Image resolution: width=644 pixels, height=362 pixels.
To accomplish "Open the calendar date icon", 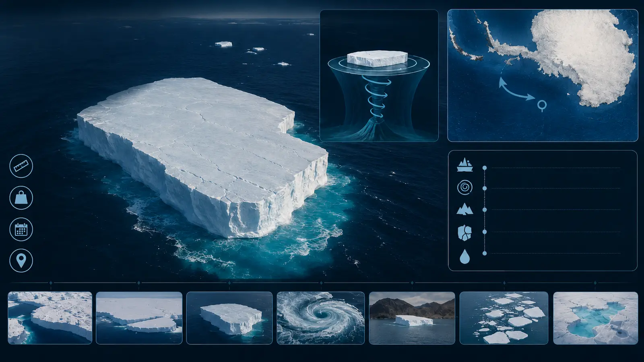I will click(21, 229).
